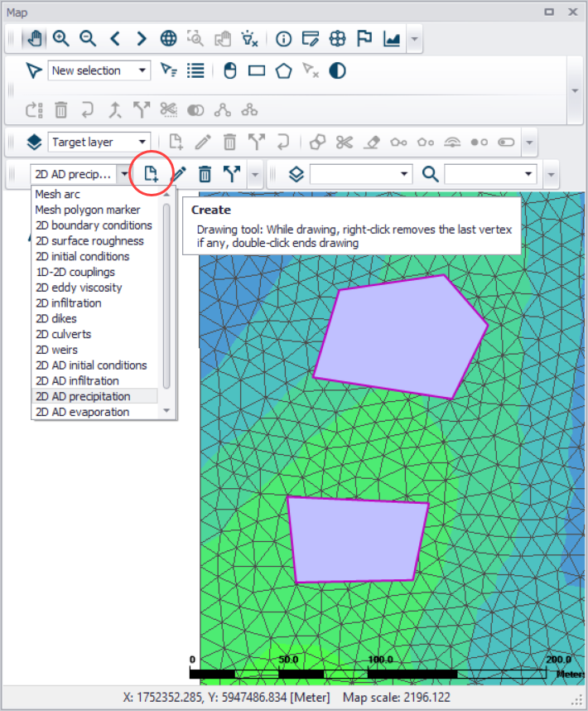Toggle the half-circle contrast icon
Image resolution: width=588 pixels, height=711 pixels.
338,70
